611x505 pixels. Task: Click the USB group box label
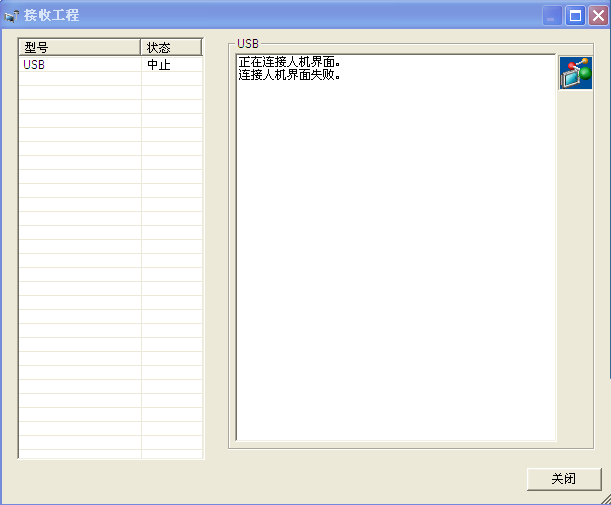click(247, 44)
